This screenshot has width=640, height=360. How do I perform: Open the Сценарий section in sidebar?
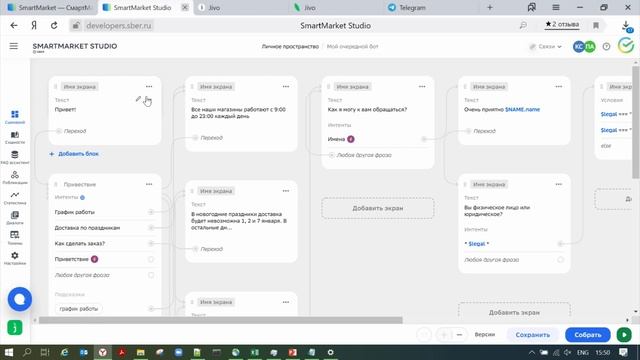point(15,117)
